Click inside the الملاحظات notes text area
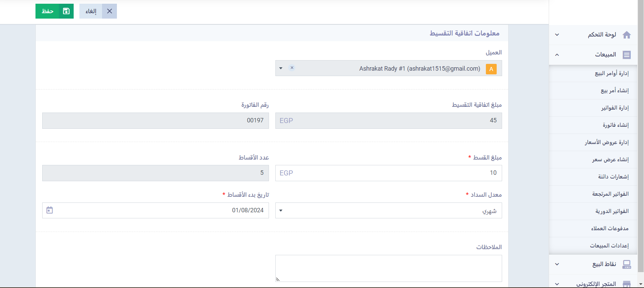The height and width of the screenshot is (288, 644). pos(388,268)
